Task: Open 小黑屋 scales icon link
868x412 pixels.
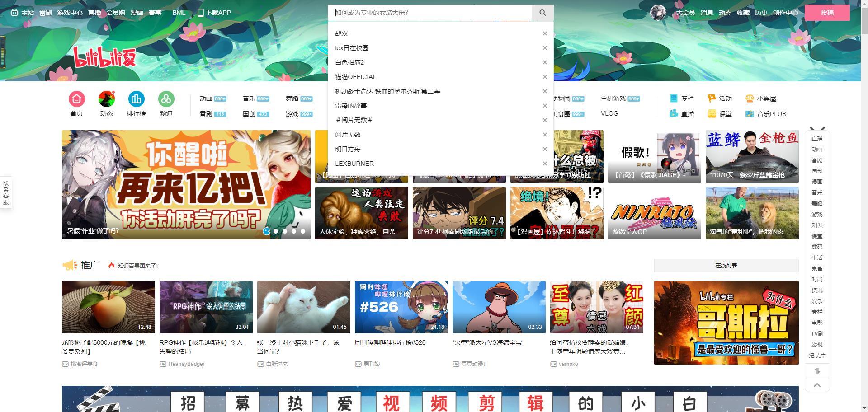Action: point(761,98)
